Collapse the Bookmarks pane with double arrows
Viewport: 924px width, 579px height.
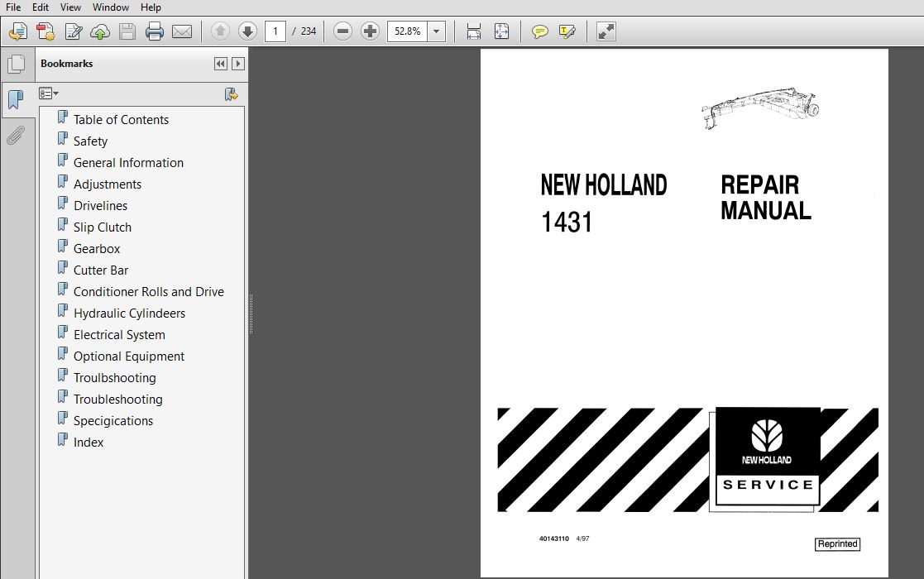tap(220, 64)
